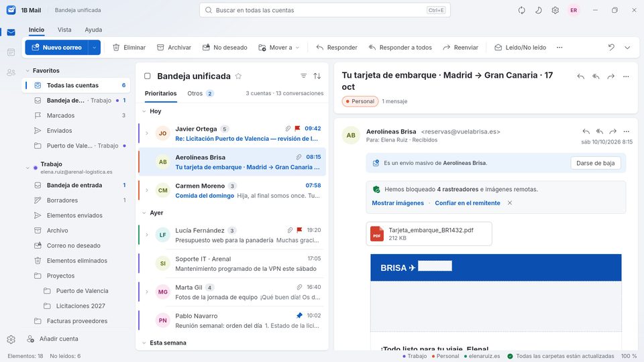The width and height of the screenshot is (644, 362).
Task: Expand Lucía Fernández conversation thread
Action: point(147,235)
